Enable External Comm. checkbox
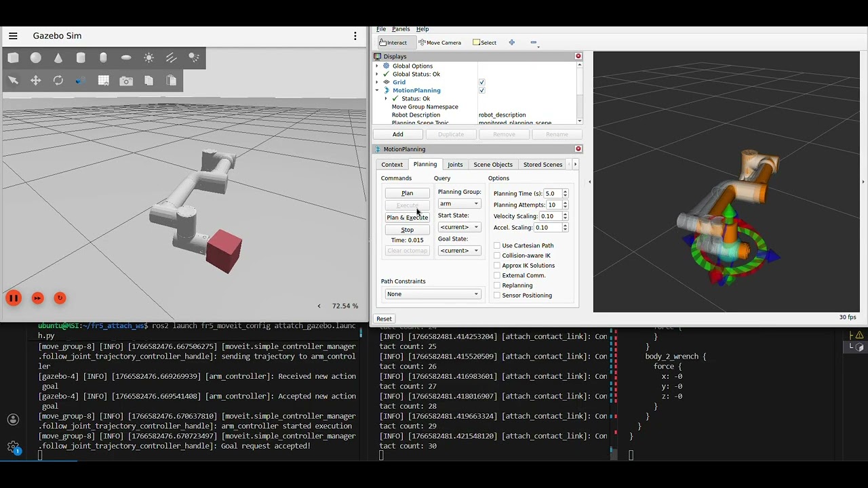Image resolution: width=868 pixels, height=488 pixels. tap(497, 275)
